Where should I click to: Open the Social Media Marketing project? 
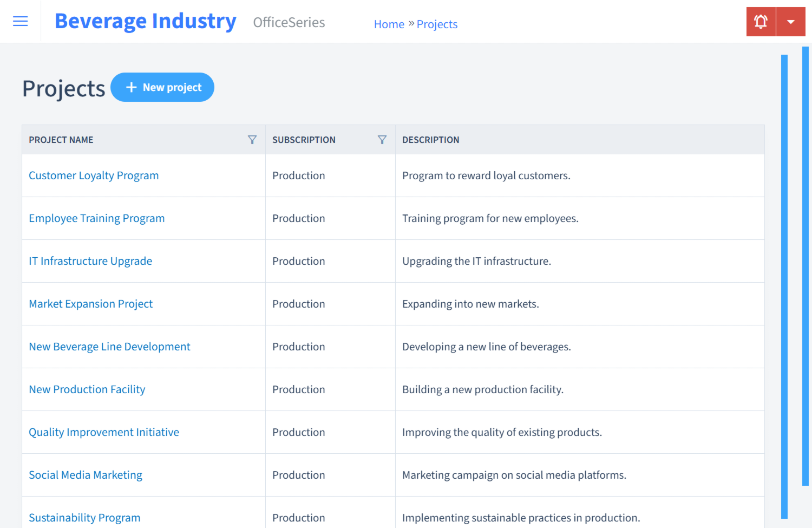tap(85, 475)
